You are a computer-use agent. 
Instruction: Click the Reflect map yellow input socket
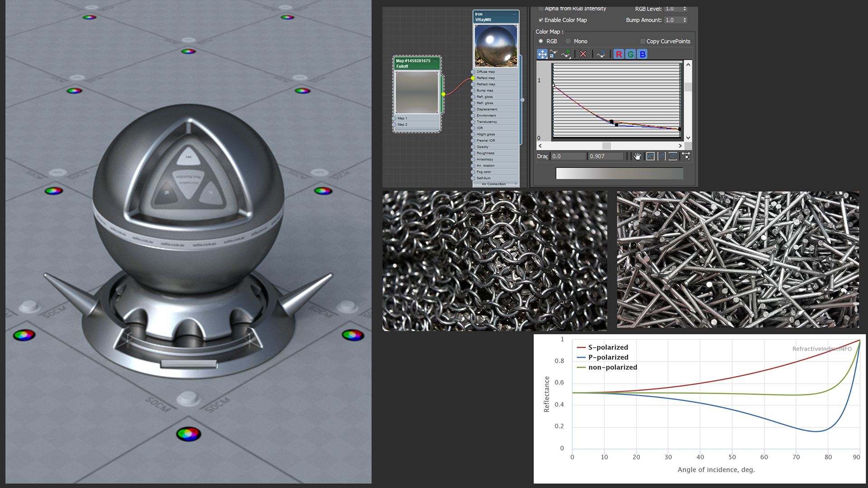pyautogui.click(x=473, y=78)
